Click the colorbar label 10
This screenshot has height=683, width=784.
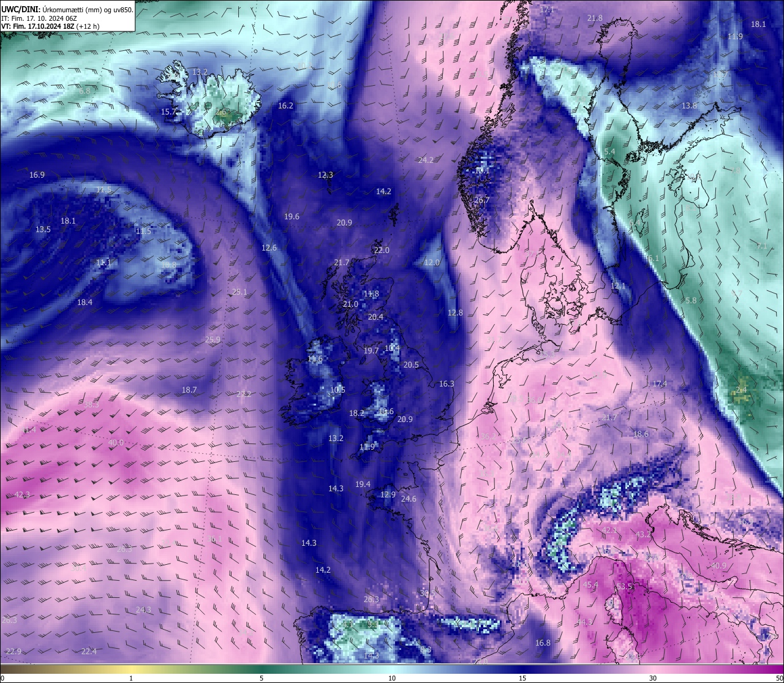coord(392,678)
